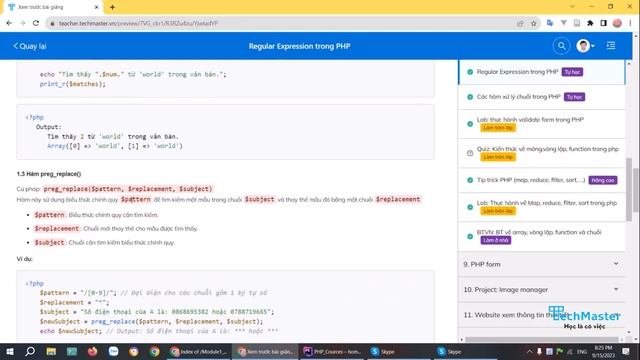Click the search icon in the blue header
The width and height of the screenshot is (640, 360).
(x=562, y=46)
